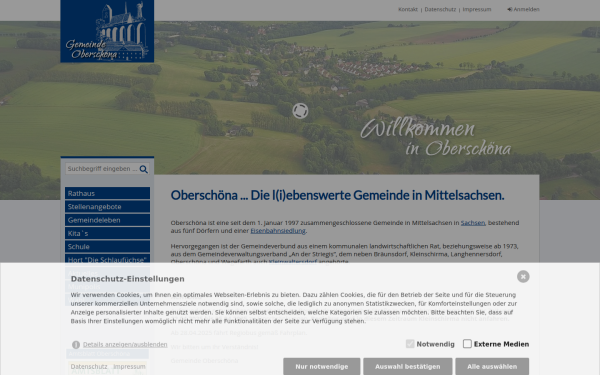Click the page heading Oberschöna ... Die l(i)ebenswerte Gemeinde
600x375 pixels.
338,195
